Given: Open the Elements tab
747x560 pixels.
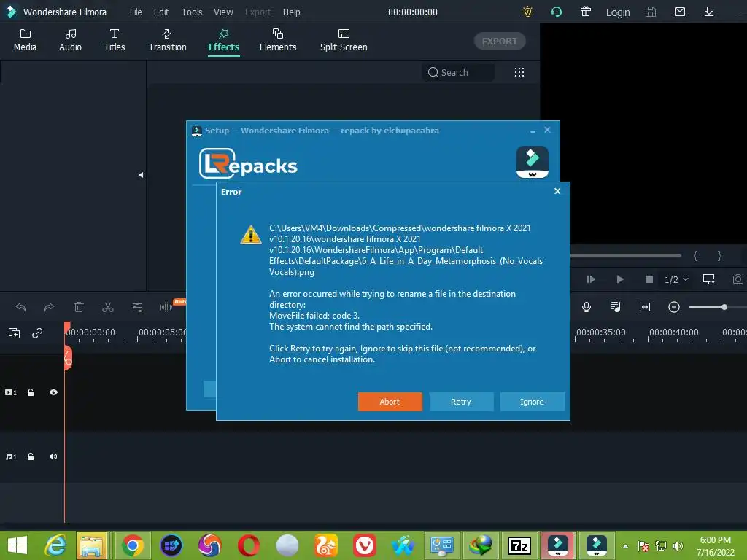Looking at the screenshot, I should coord(278,40).
